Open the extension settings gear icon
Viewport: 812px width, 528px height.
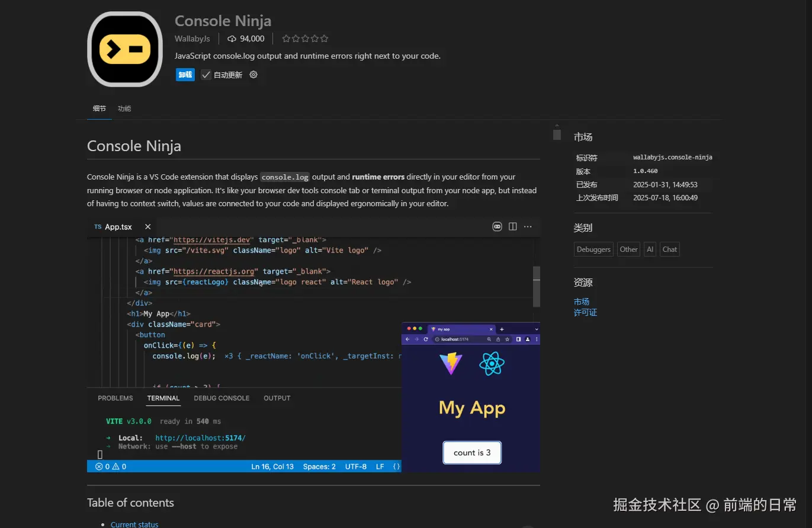(253, 75)
